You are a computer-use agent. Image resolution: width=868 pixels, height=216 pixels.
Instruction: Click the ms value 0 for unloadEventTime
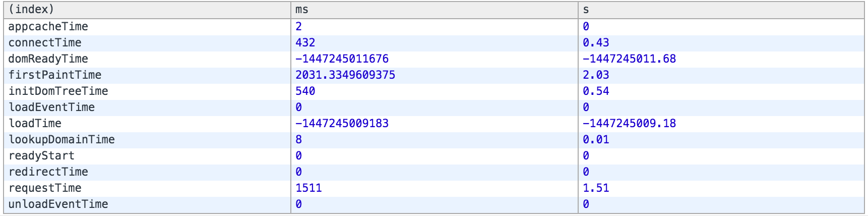299,204
